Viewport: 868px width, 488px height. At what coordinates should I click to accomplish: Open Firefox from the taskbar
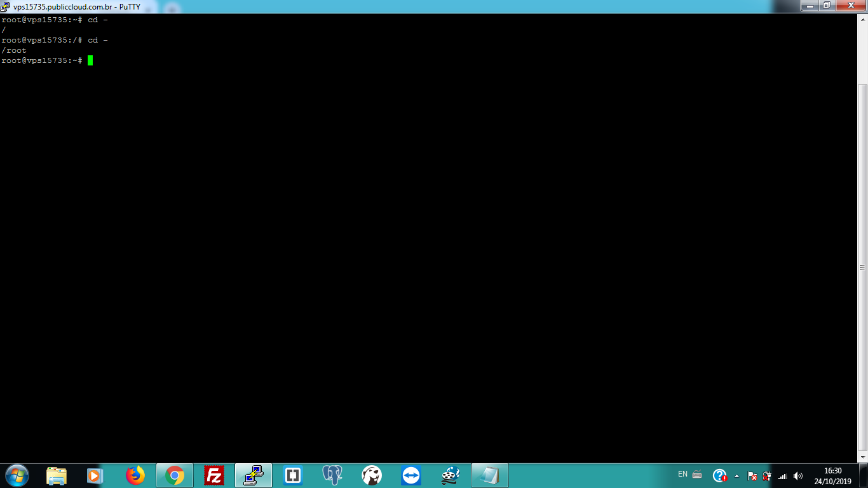point(135,475)
